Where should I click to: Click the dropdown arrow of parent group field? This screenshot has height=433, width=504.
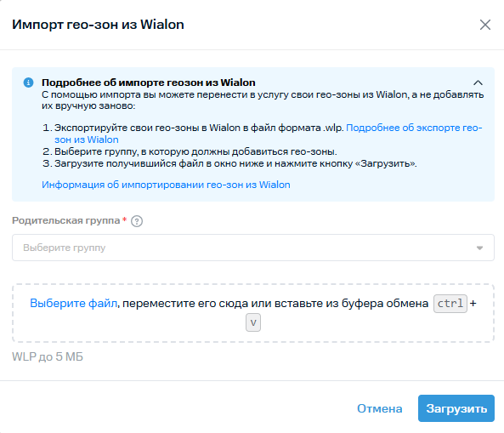[x=479, y=248]
